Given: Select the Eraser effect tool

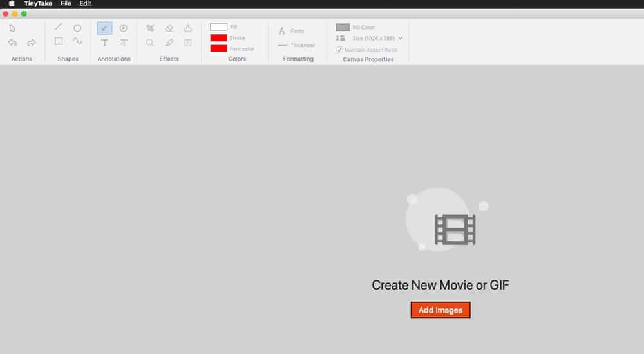Looking at the screenshot, I should coord(169,28).
